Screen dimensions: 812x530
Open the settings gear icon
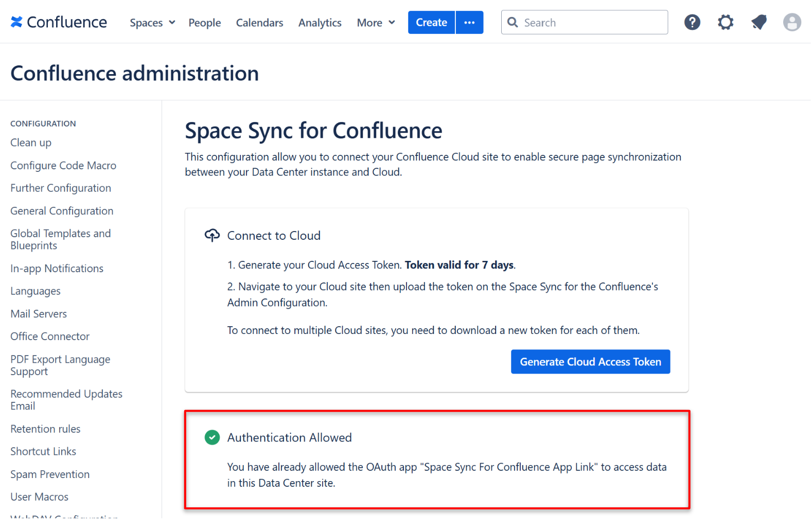[x=726, y=22]
